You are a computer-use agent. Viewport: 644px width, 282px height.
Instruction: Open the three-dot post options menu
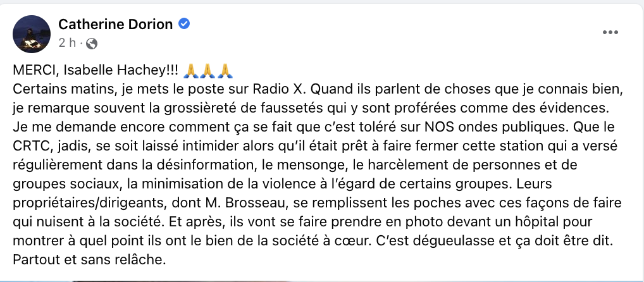pyautogui.click(x=610, y=32)
